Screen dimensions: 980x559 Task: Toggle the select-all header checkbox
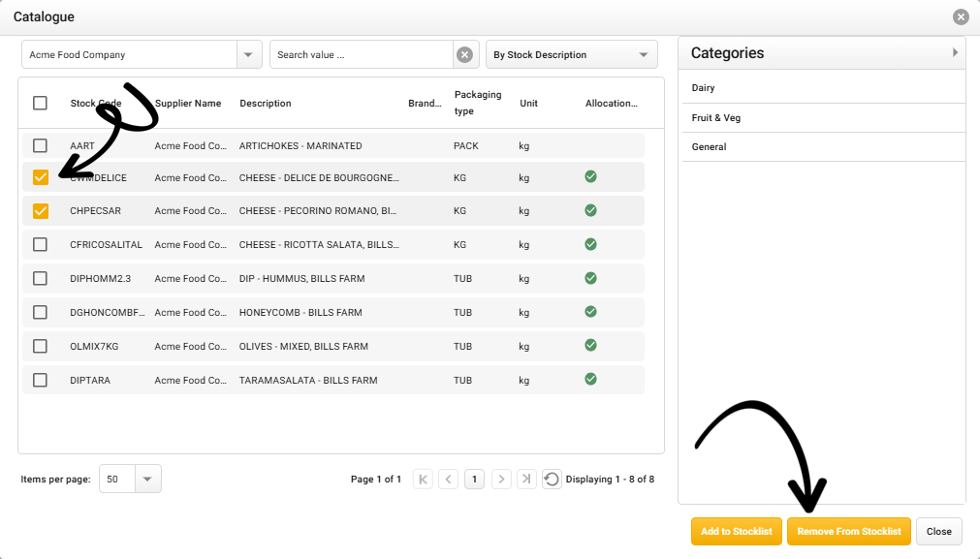(x=40, y=103)
